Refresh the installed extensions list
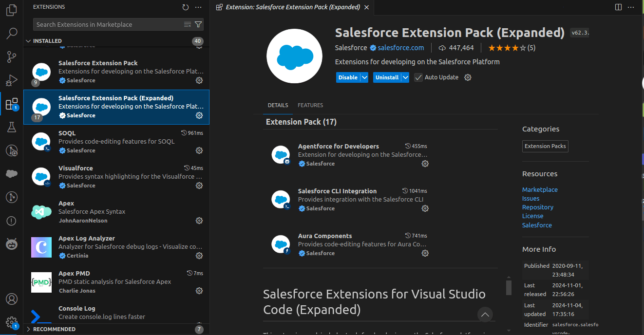This screenshot has width=644, height=335. (x=185, y=7)
